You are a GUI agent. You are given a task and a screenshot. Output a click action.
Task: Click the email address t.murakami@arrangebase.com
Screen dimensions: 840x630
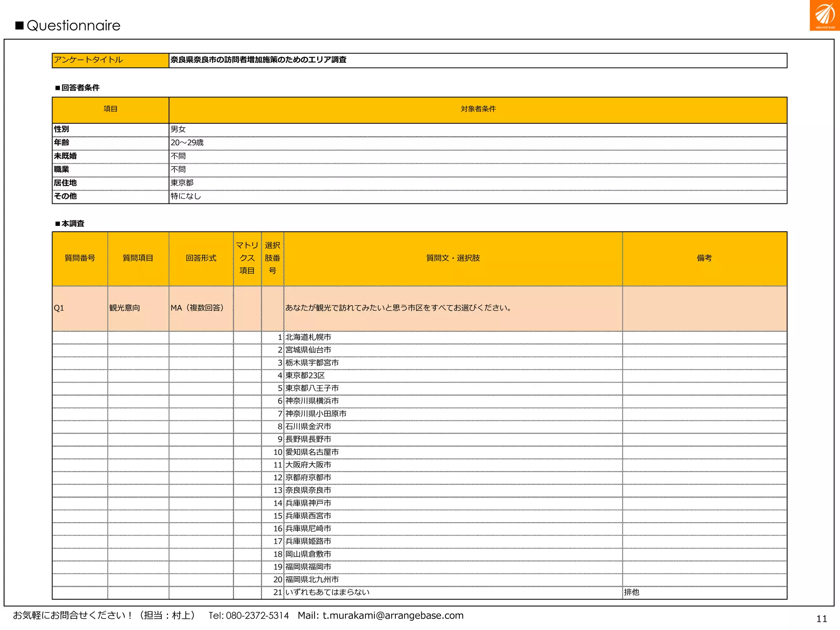pyautogui.click(x=393, y=615)
